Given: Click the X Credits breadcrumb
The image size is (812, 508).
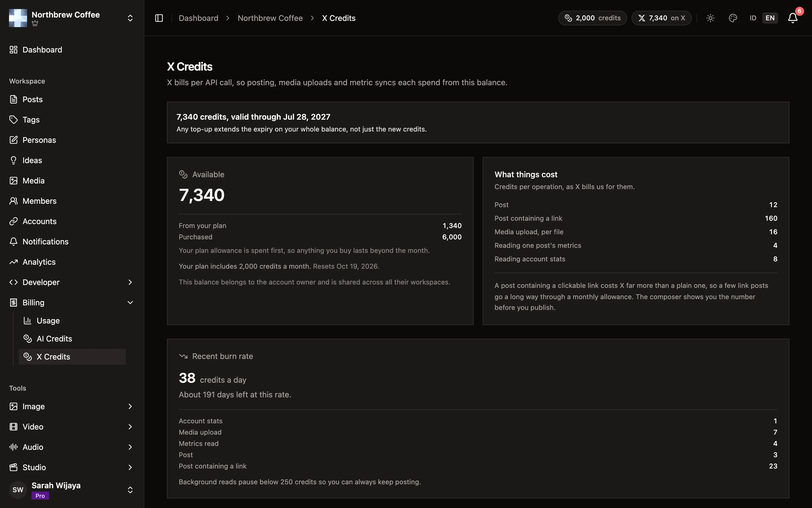Looking at the screenshot, I should pyautogui.click(x=339, y=18).
